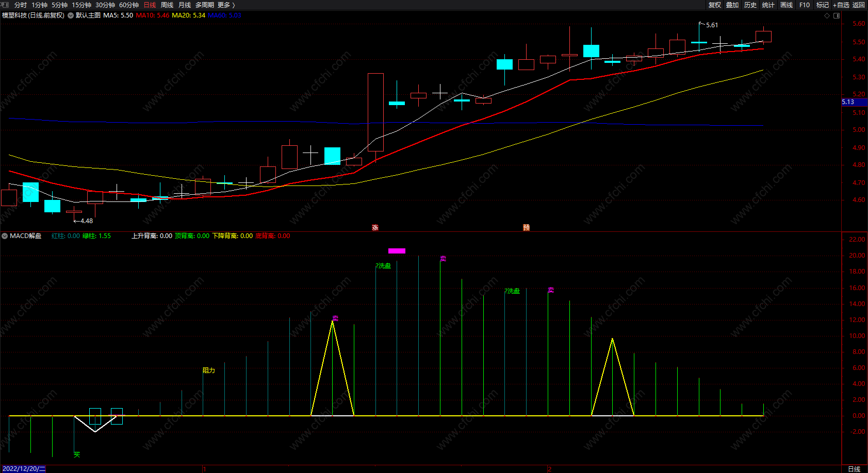The height and width of the screenshot is (473, 868).
Task: Select the 5分钟 period tab
Action: (x=59, y=5)
